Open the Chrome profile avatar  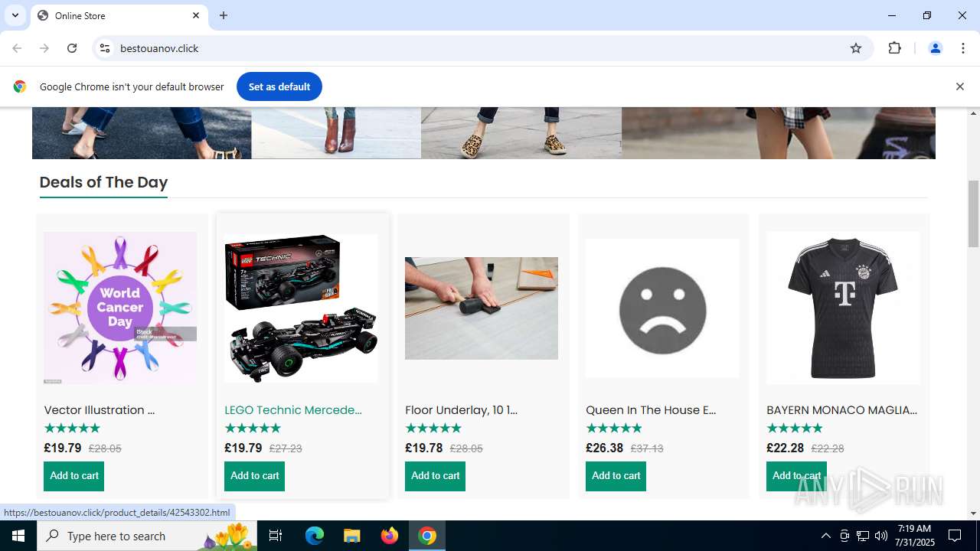[x=935, y=48]
